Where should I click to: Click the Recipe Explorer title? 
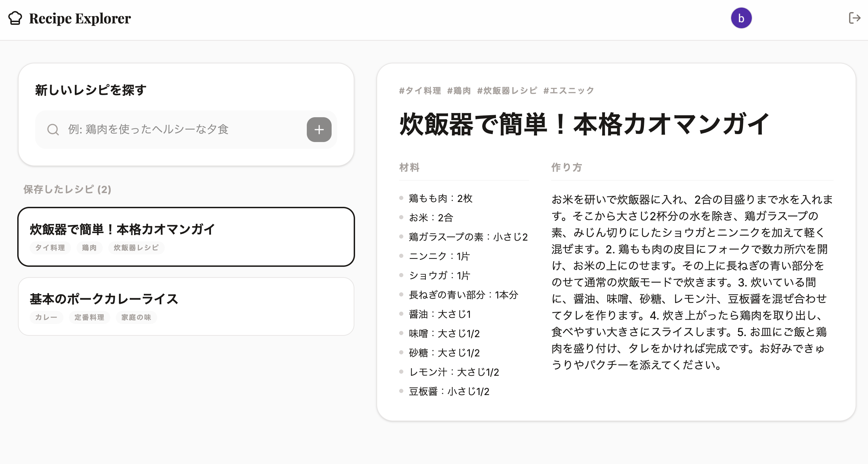click(x=80, y=18)
